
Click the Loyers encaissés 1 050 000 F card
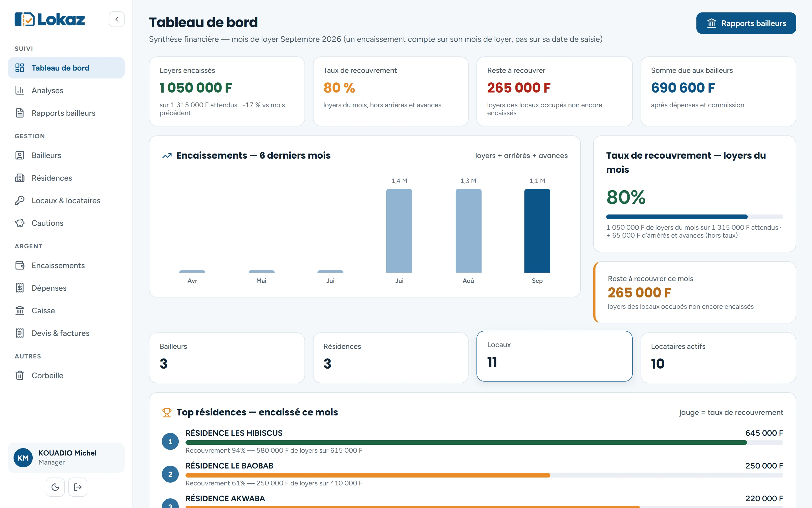[227, 91]
